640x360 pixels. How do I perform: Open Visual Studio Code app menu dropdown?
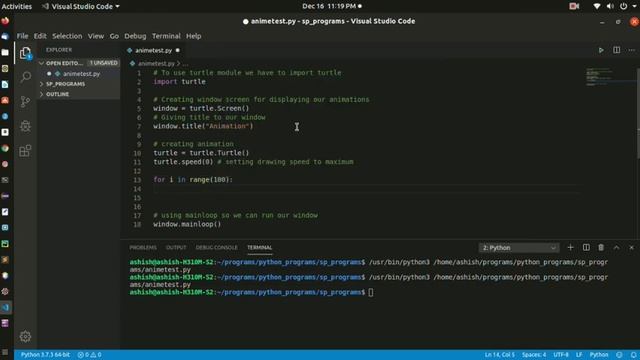click(80, 6)
